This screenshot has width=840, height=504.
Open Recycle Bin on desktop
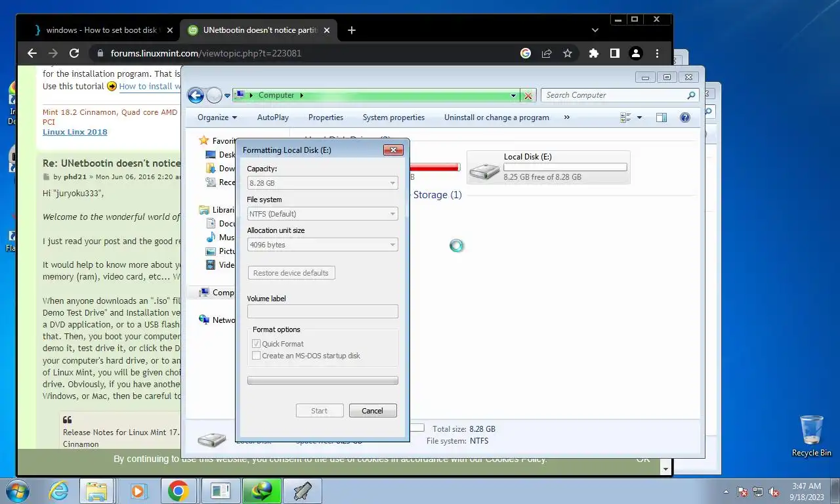pos(811,436)
